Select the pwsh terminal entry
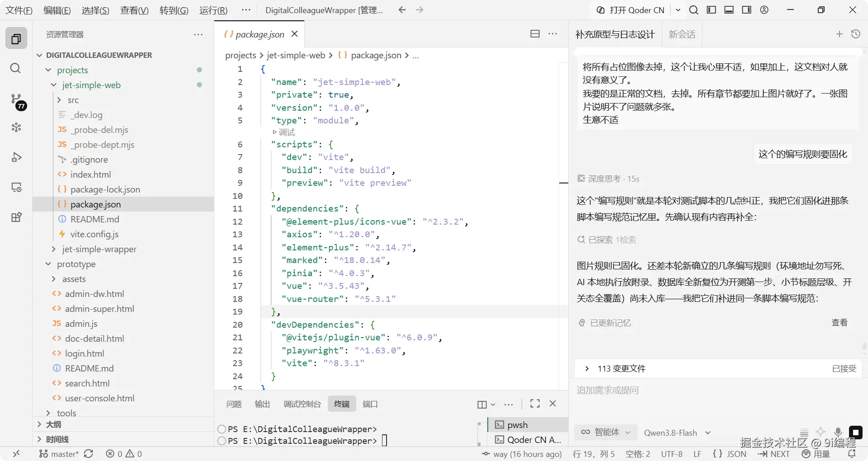Screen dimensions: 868x461 pyautogui.click(x=528, y=425)
